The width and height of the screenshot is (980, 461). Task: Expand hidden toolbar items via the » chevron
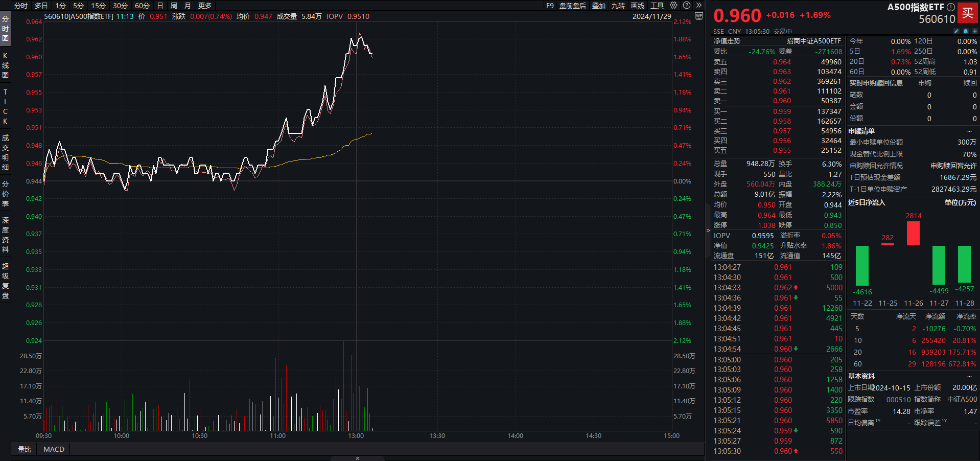698,6
